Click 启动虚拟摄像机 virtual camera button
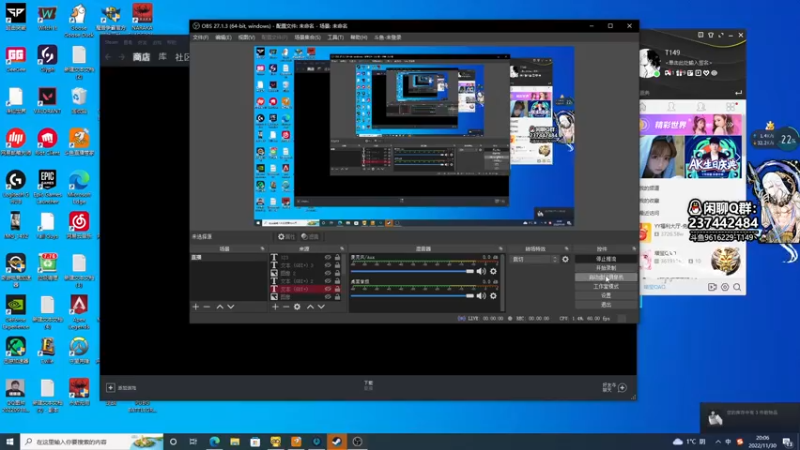800x450 pixels. click(606, 277)
